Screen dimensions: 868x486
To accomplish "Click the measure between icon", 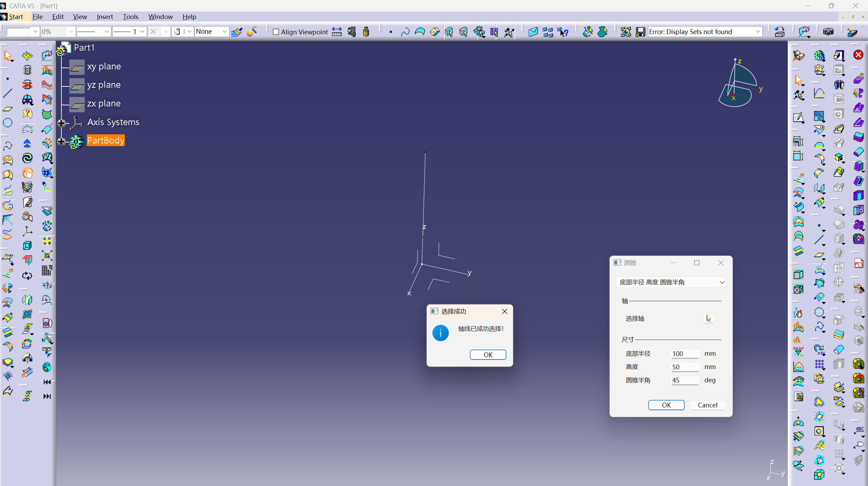I will (x=337, y=32).
